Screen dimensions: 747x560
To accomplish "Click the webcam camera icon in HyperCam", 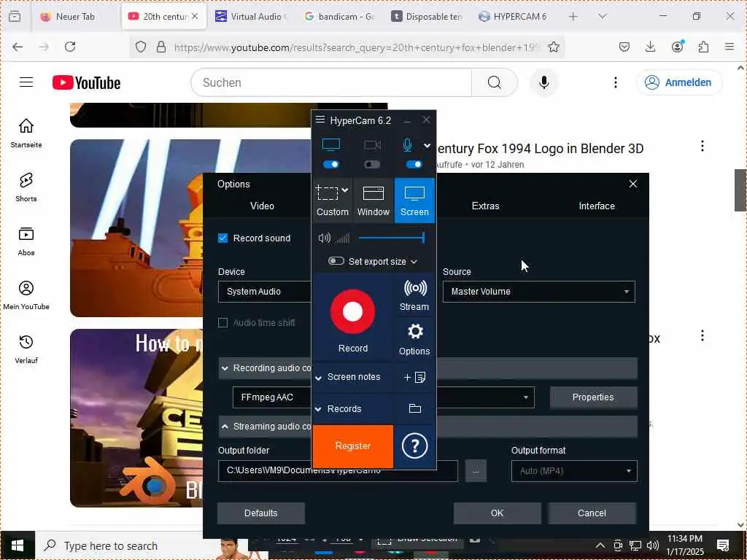I will click(372, 145).
